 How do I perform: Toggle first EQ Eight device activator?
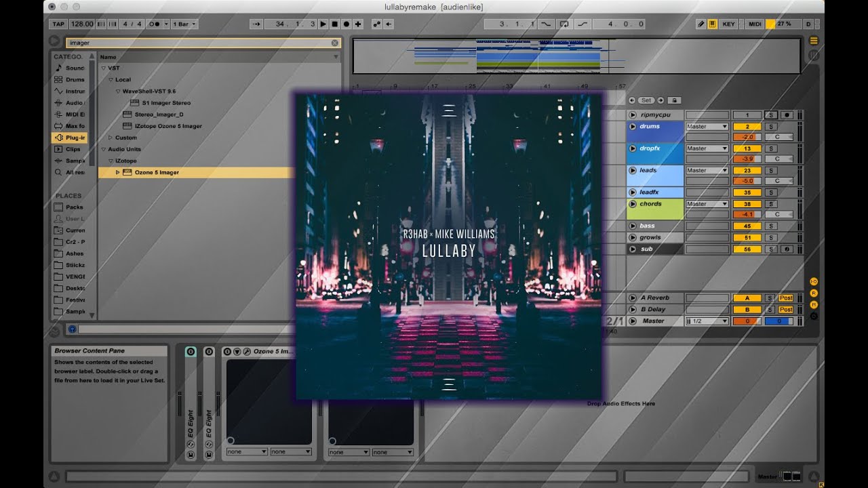(191, 351)
